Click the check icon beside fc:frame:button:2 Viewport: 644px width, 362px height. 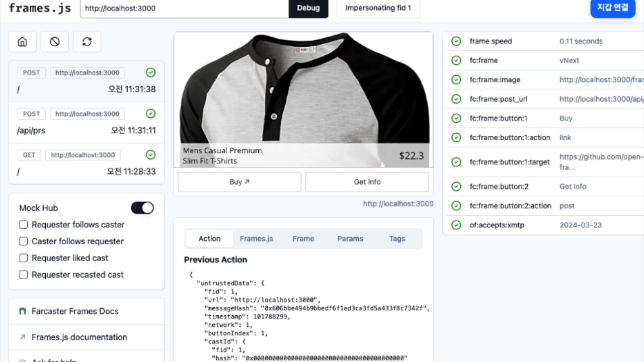[456, 187]
